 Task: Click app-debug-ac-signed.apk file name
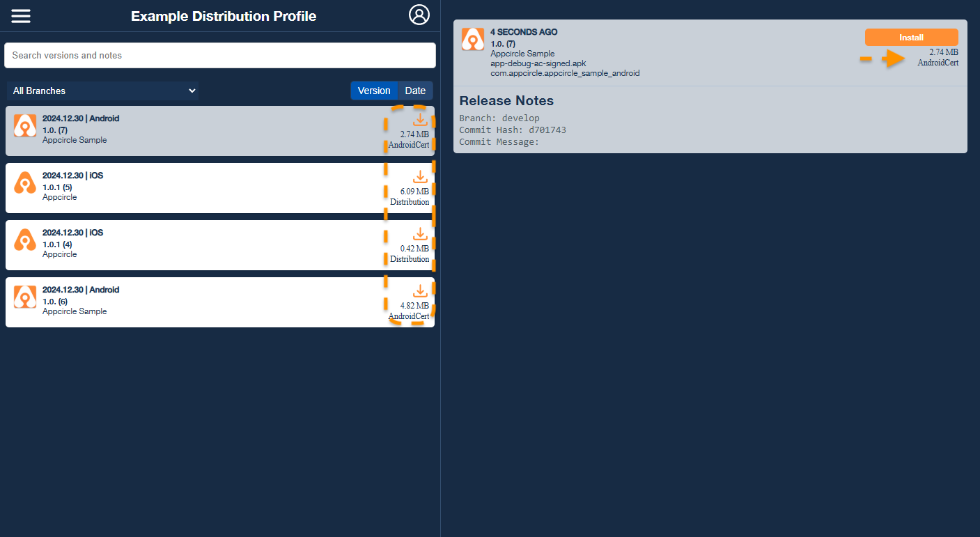[538, 63]
